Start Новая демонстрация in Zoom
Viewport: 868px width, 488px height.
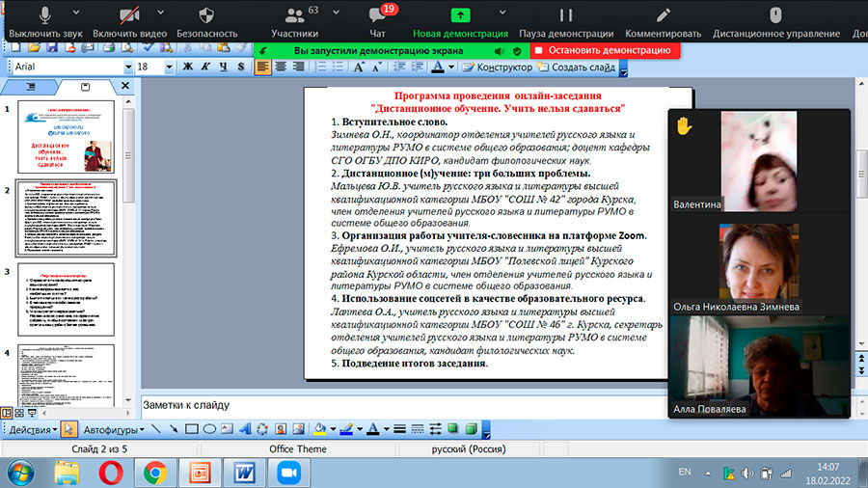460,22
